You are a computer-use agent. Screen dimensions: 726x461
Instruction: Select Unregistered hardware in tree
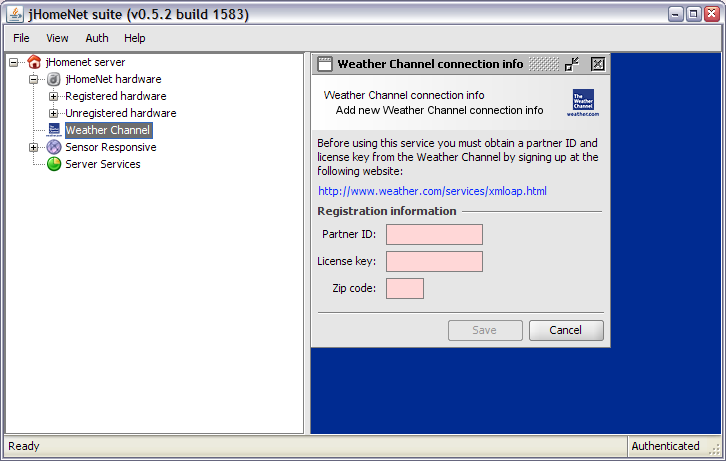121,113
